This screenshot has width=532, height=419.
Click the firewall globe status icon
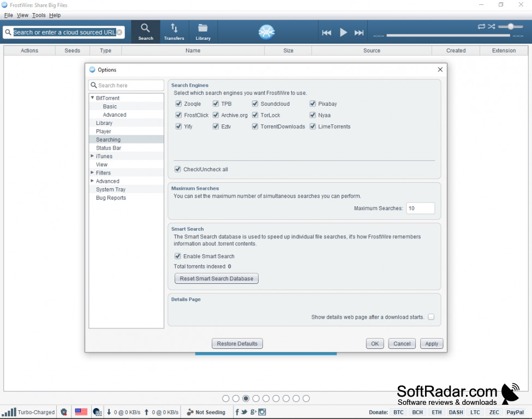tap(97, 412)
